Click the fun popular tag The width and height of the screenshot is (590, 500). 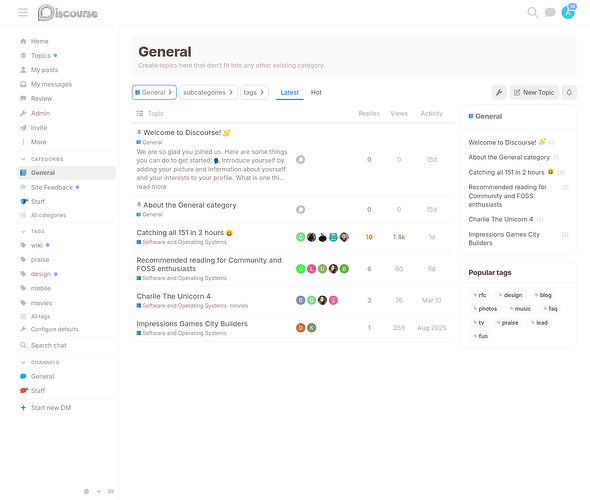[x=481, y=336]
